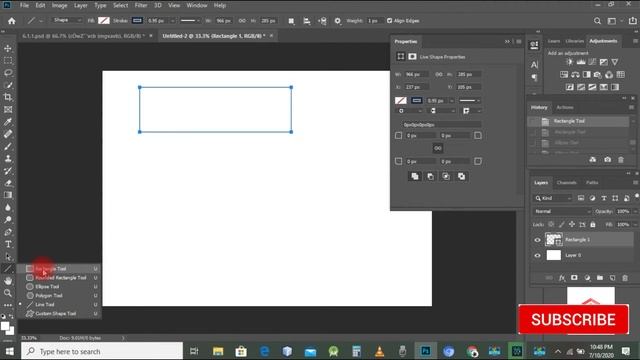
Task: Open the Window menu
Action: click(197, 5)
